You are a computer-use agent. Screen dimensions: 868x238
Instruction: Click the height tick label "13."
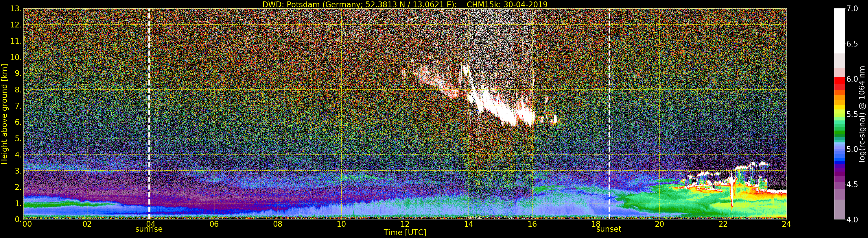point(16,9)
